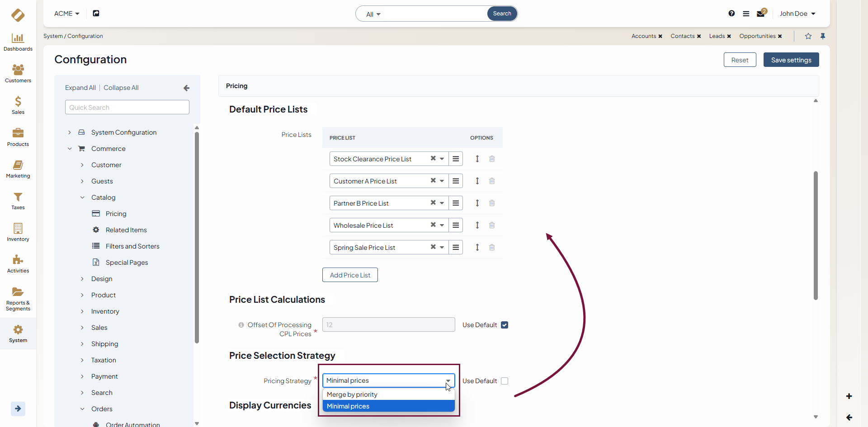Click the Search button

502,14
